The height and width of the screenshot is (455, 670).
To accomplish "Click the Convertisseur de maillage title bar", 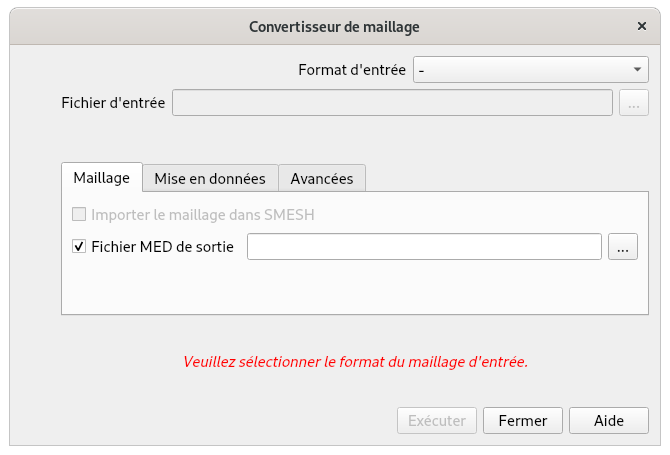I will pyautogui.click(x=334, y=26).
